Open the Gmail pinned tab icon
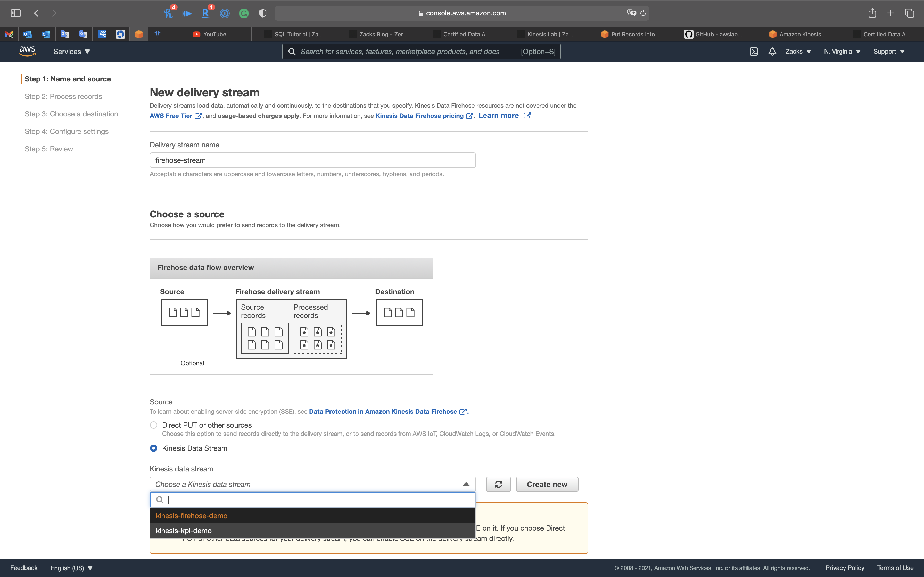924x577 pixels. tap(9, 34)
